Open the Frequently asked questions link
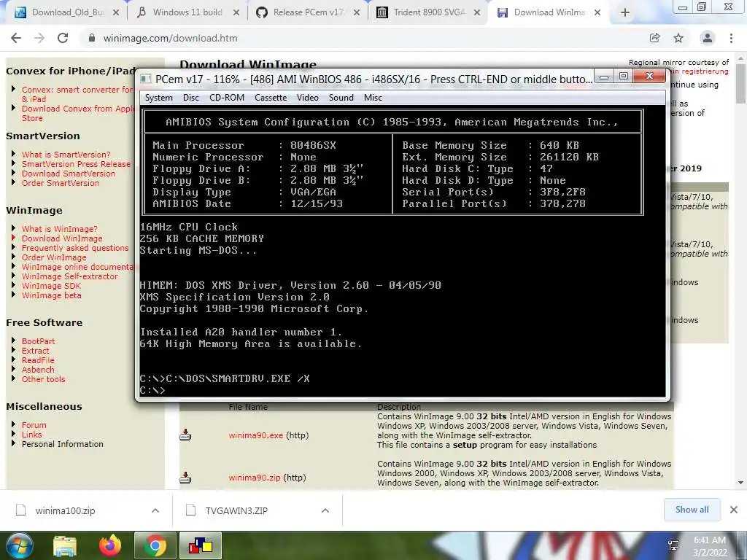Viewport: 747px width, 560px height. pyautogui.click(x=75, y=248)
